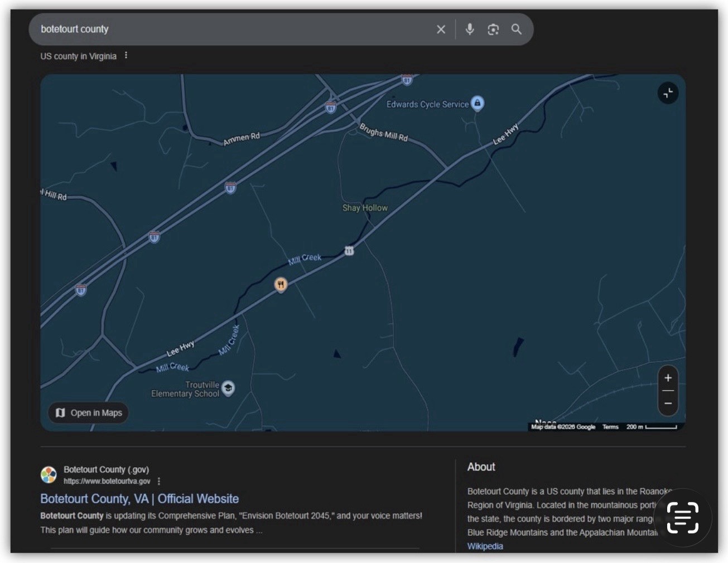Click the Shay Hollow map label
This screenshot has height=563, width=728.
point(365,208)
